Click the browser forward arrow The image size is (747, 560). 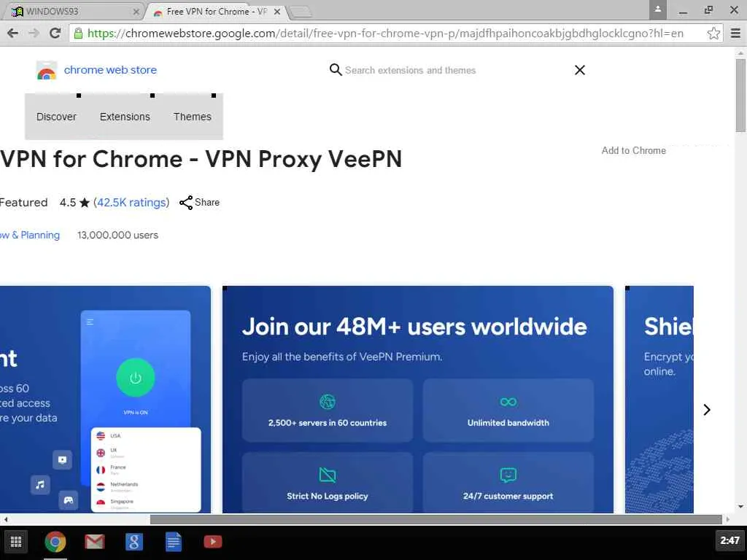click(x=34, y=33)
